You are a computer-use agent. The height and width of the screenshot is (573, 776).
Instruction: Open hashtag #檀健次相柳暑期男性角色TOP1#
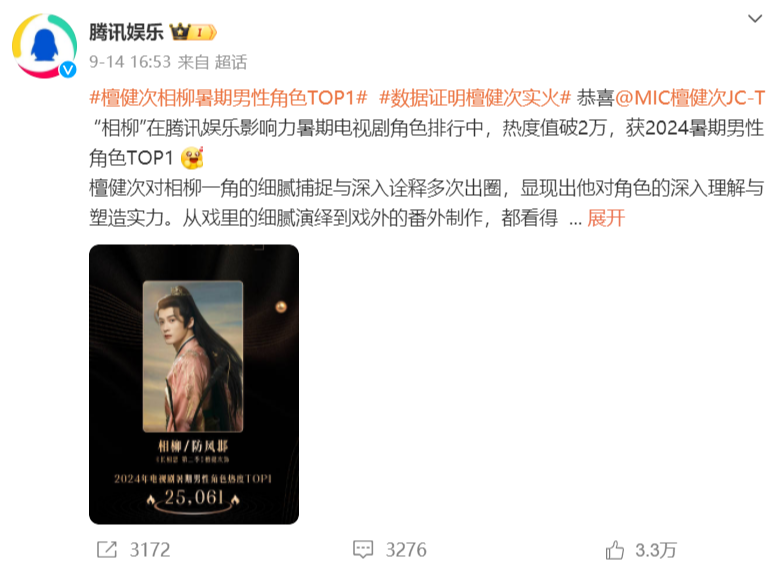[x=228, y=98]
